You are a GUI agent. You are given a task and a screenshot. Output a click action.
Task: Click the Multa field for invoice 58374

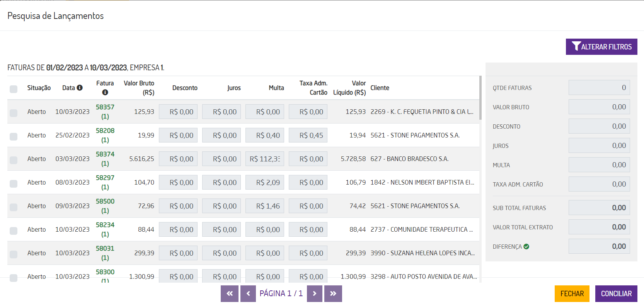[x=265, y=159]
